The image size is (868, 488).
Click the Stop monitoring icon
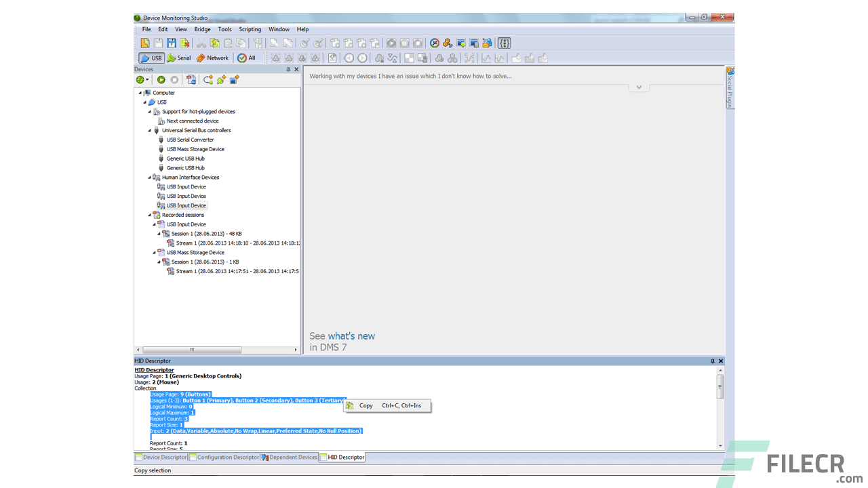click(175, 79)
